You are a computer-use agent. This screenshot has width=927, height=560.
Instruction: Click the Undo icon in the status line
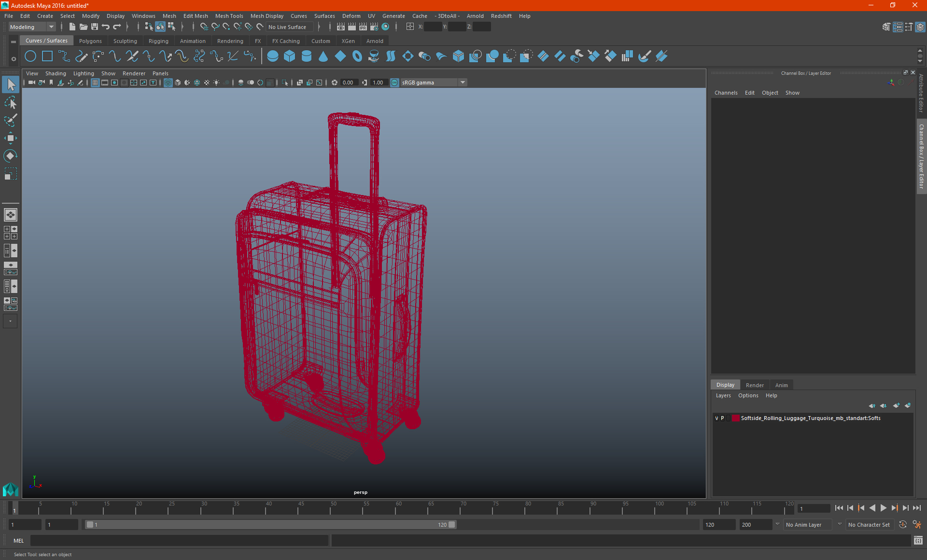click(106, 27)
